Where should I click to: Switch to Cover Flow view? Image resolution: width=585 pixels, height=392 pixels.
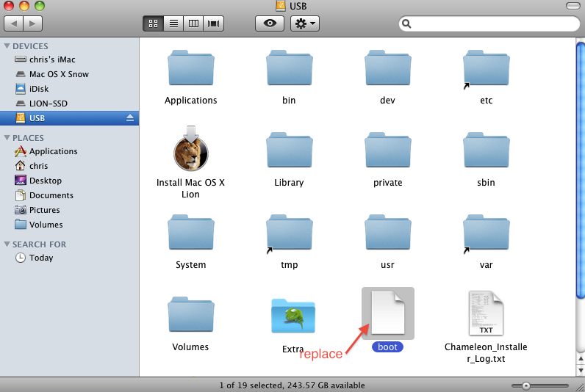click(x=213, y=23)
